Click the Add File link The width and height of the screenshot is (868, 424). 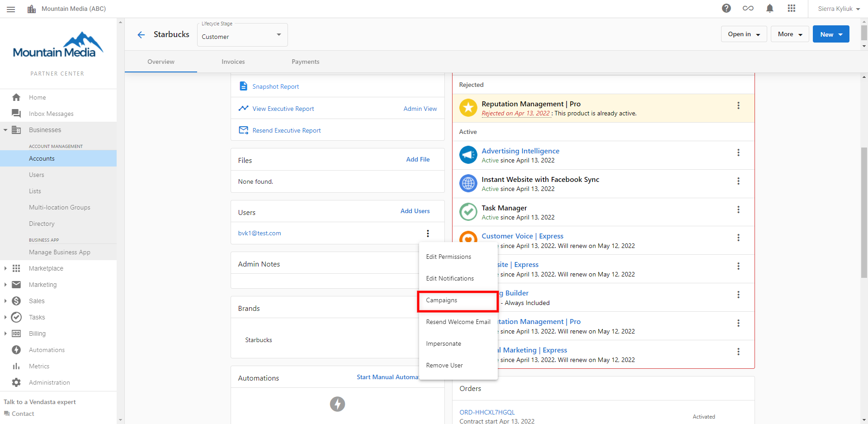pos(418,159)
